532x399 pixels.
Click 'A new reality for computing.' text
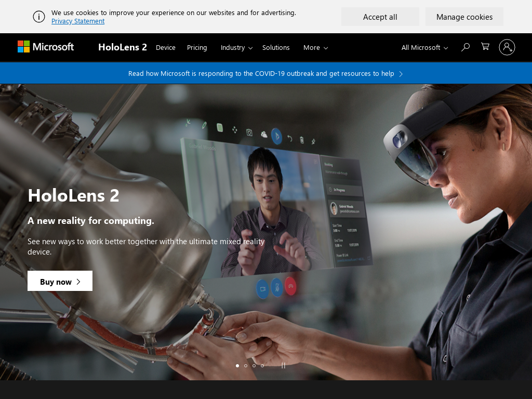point(91,220)
